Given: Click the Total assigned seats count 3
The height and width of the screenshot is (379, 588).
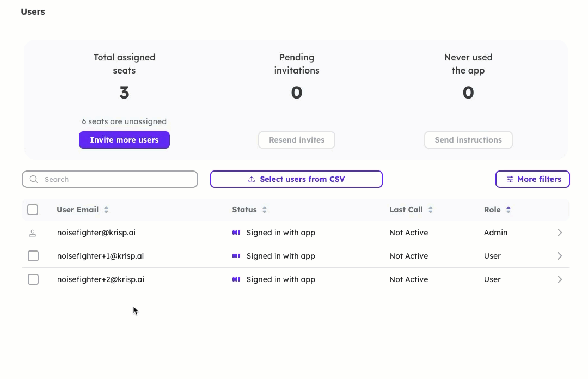Looking at the screenshot, I should pos(124,93).
